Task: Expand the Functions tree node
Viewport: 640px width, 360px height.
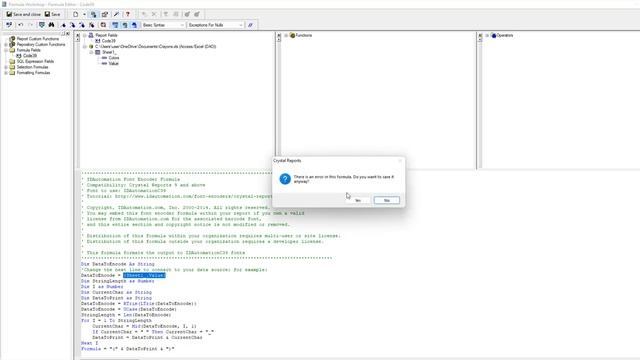Action: point(286,36)
